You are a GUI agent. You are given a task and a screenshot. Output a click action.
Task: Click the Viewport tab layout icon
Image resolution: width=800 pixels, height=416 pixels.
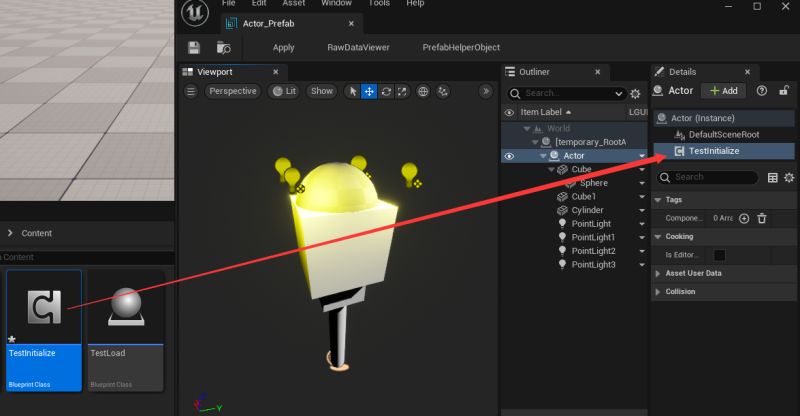point(187,72)
